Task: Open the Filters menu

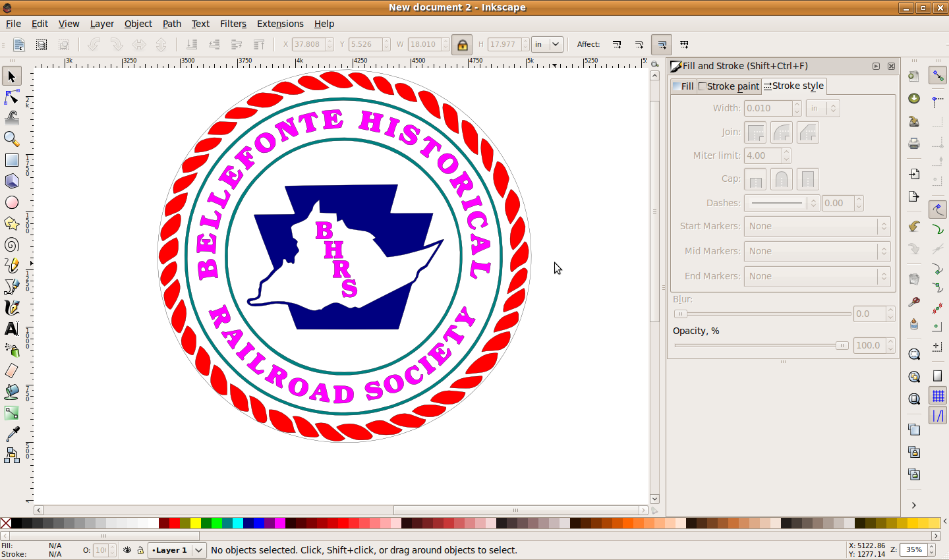Action: [x=233, y=24]
